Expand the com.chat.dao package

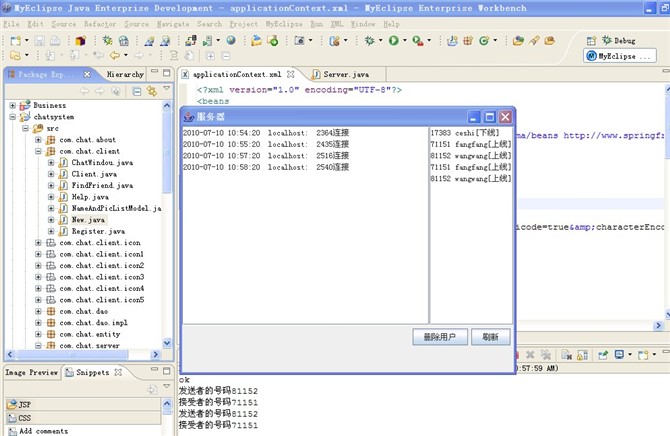coord(38,311)
